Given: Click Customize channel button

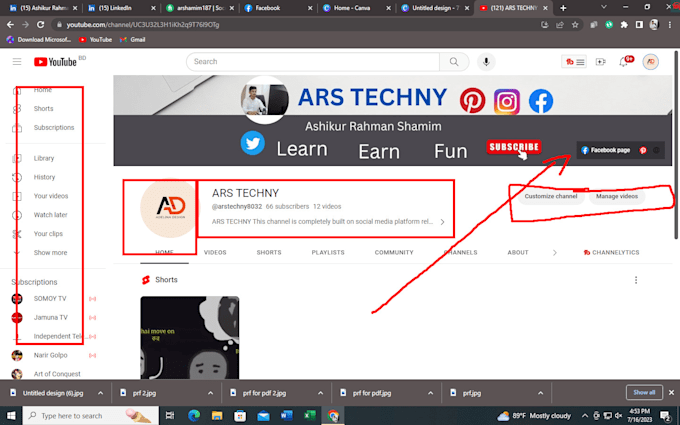Looking at the screenshot, I should 551,196.
